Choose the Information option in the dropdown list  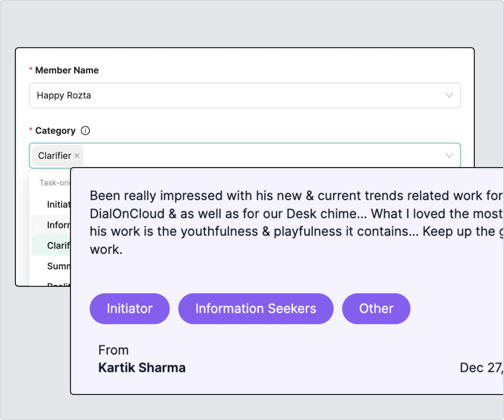coord(58,225)
